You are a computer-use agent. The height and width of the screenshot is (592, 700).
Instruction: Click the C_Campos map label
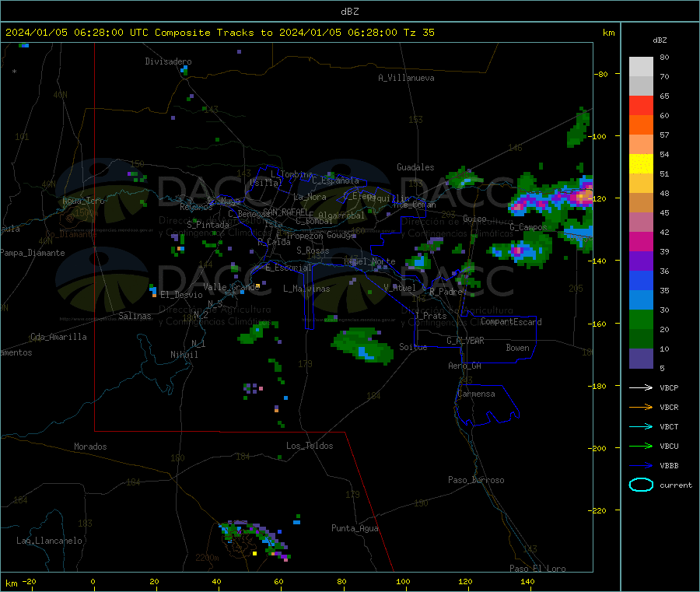pyautogui.click(x=529, y=227)
